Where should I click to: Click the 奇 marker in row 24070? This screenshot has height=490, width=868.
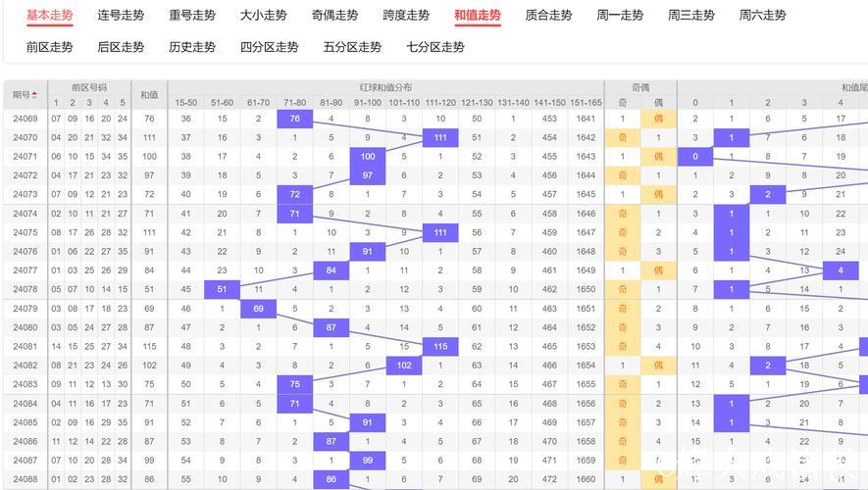tap(622, 138)
